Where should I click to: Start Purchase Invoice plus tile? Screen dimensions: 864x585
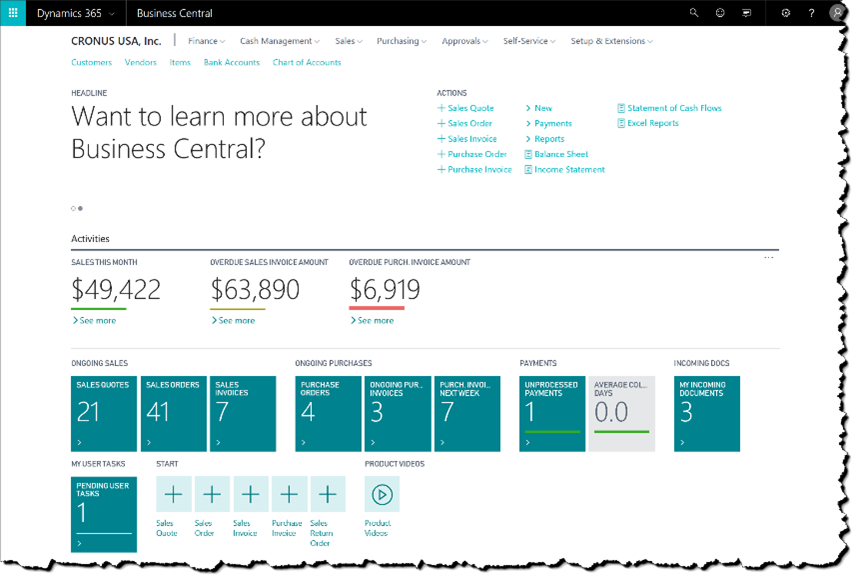pos(289,494)
